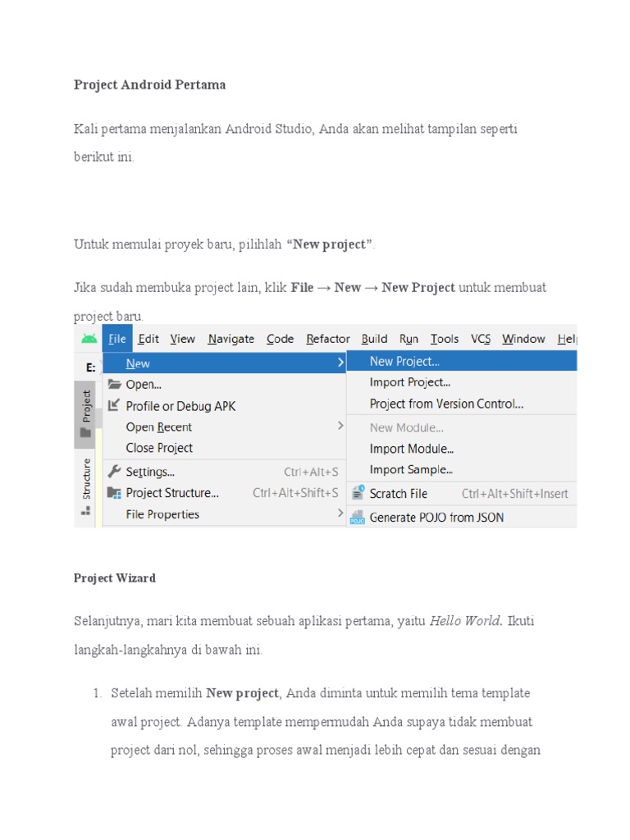Choose Close Project
The image size is (630, 840).
pyautogui.click(x=225, y=447)
